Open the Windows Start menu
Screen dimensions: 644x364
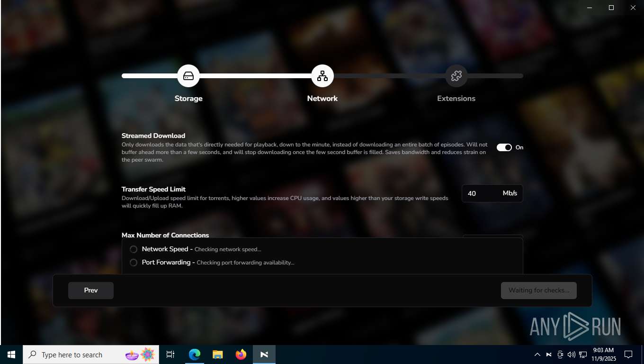coord(11,355)
